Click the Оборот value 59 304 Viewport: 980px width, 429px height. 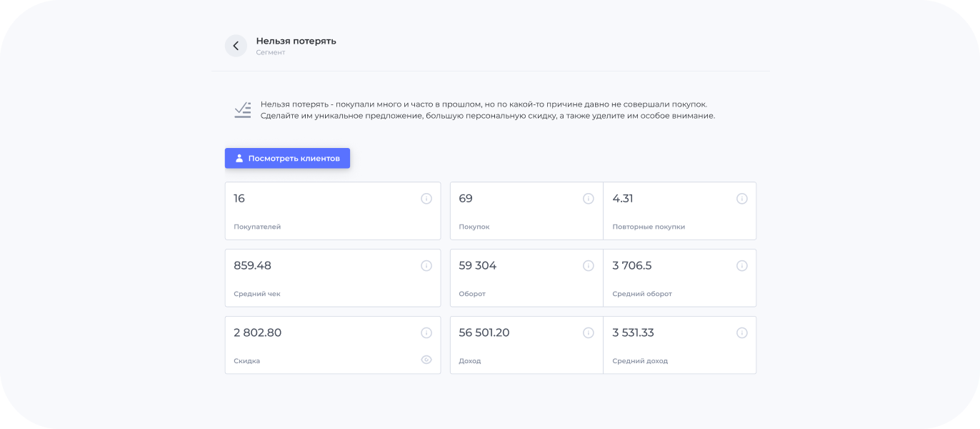pos(477,266)
